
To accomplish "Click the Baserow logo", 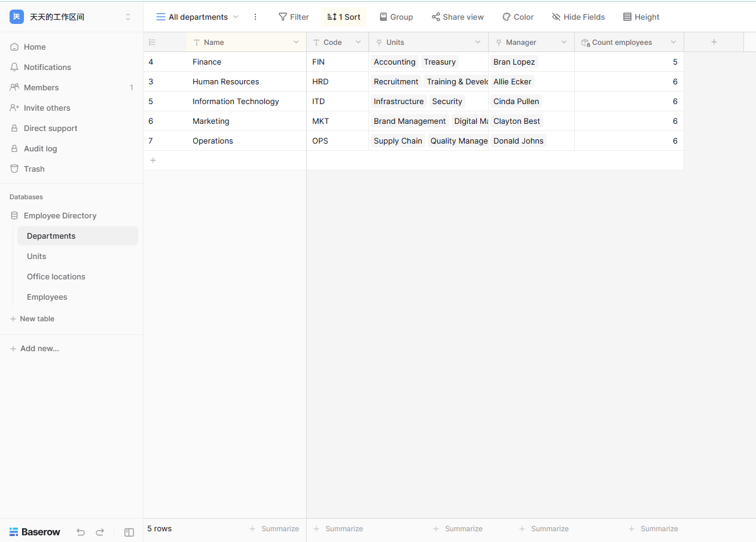I will click(x=35, y=532).
